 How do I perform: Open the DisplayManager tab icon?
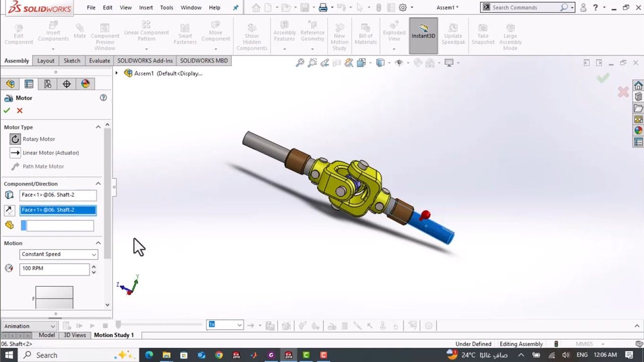pos(86,84)
